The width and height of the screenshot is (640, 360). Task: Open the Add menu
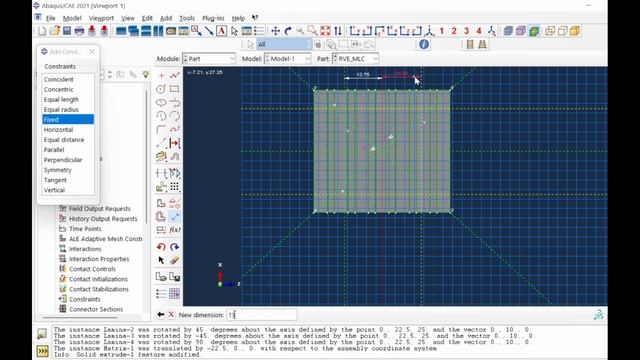[x=166, y=18]
